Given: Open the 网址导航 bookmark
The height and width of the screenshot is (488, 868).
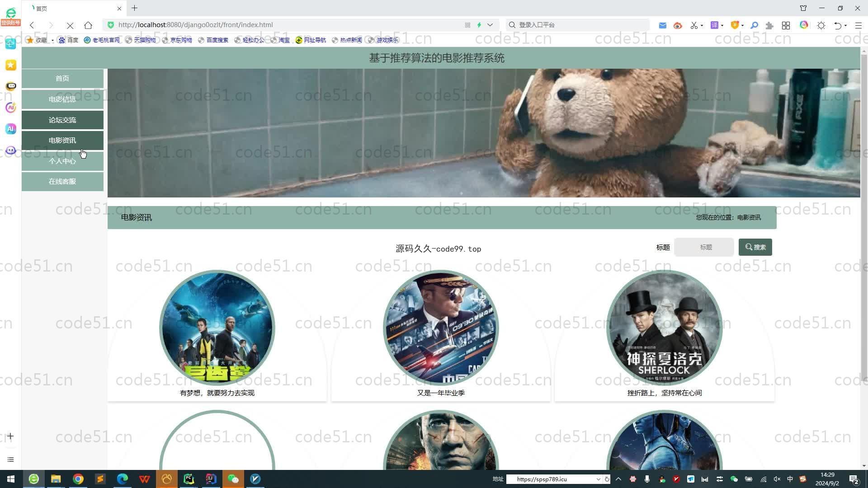Looking at the screenshot, I should pos(311,40).
